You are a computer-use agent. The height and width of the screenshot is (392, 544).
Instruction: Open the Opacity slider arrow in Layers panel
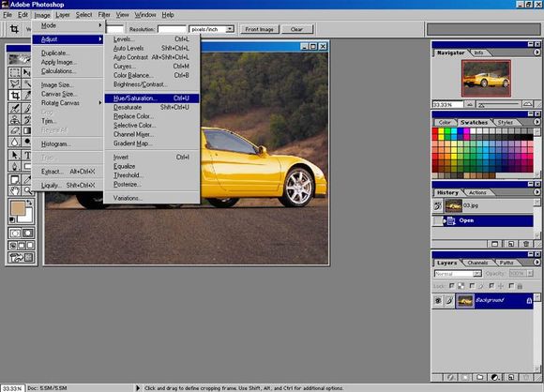point(530,274)
